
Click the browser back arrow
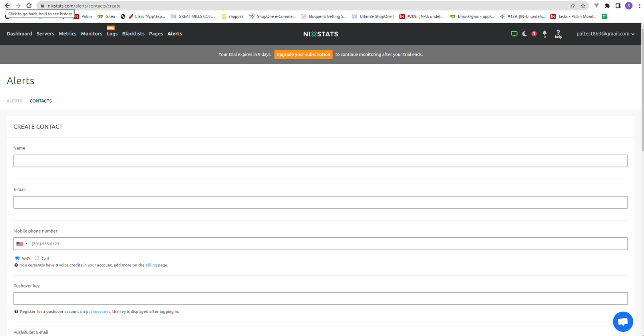click(x=7, y=6)
